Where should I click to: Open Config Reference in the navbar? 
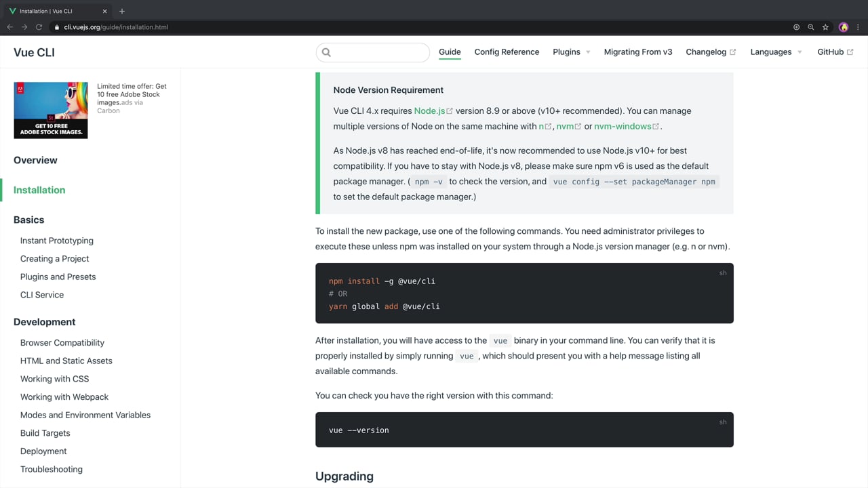[507, 52]
